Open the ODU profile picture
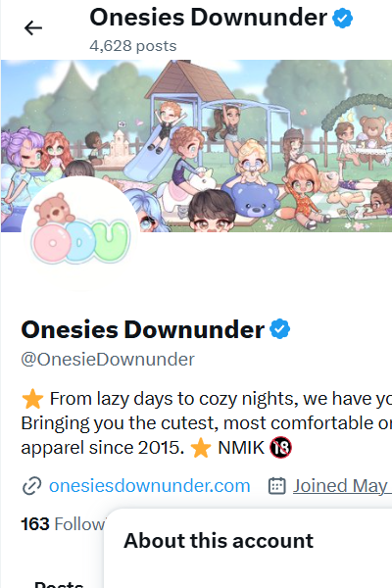Viewport: 392px width, 588px height. click(80, 234)
